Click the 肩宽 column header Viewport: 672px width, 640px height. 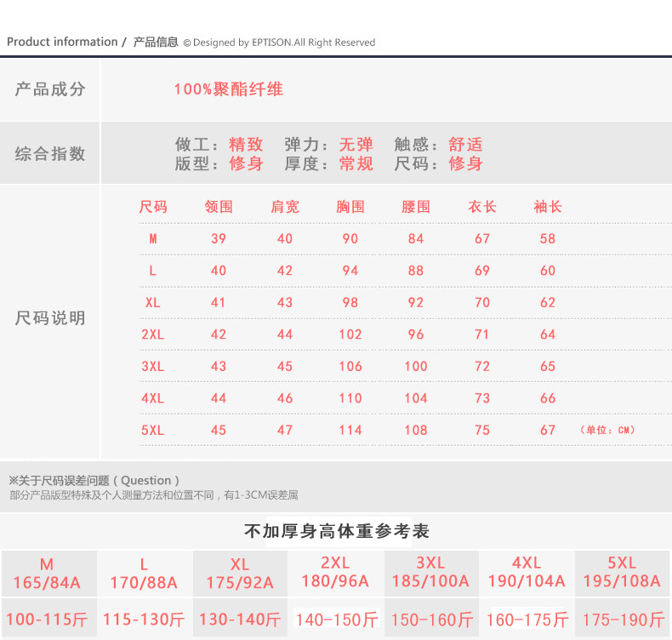tap(285, 207)
